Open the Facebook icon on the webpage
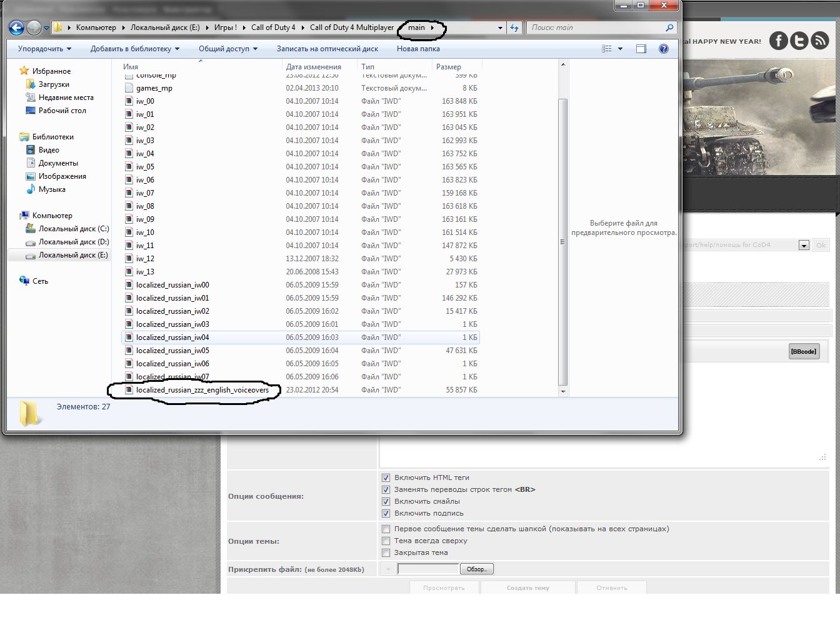The image size is (840, 625). tap(778, 41)
